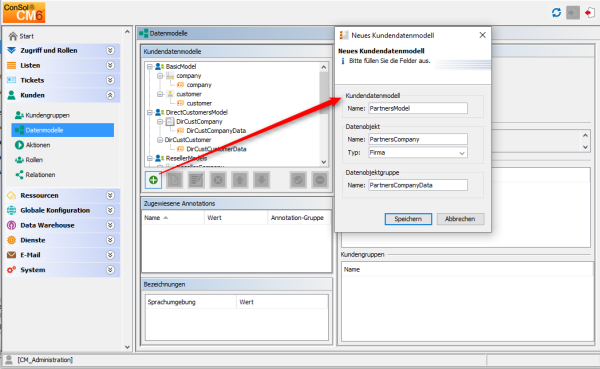Click sidebar scrollbar down arrow
Viewport: 600px width, 369px height.
(x=127, y=347)
